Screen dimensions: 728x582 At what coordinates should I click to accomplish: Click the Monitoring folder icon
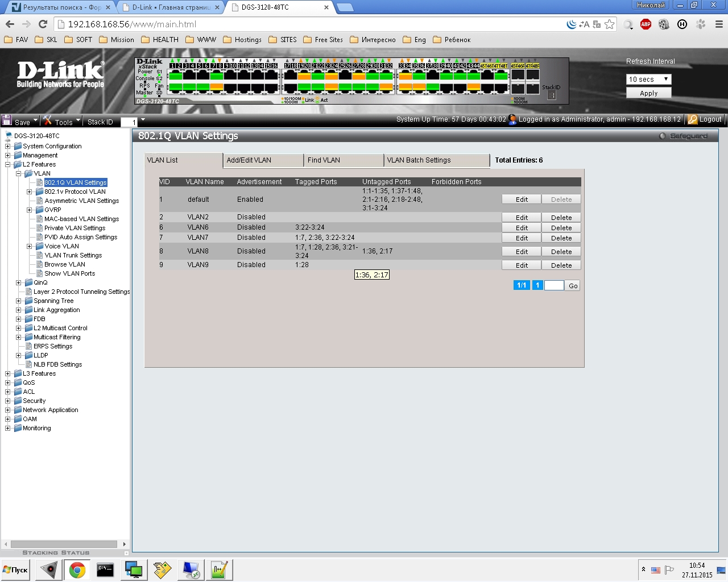[x=18, y=428]
